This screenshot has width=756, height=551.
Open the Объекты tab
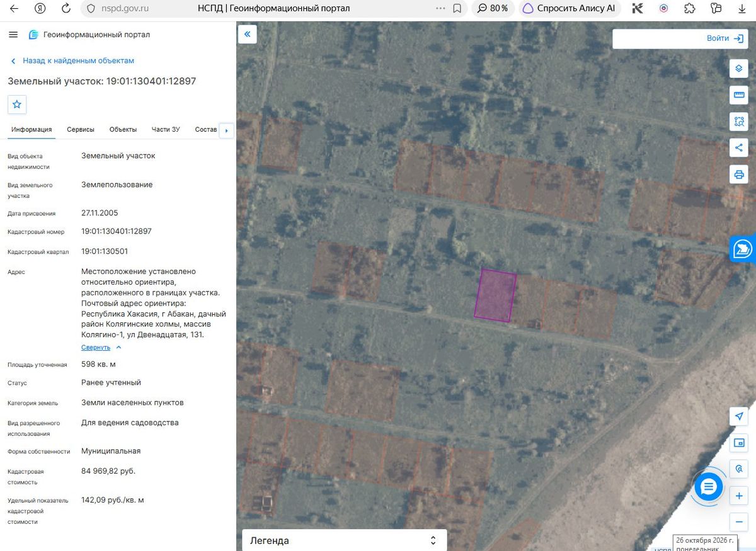coord(123,130)
